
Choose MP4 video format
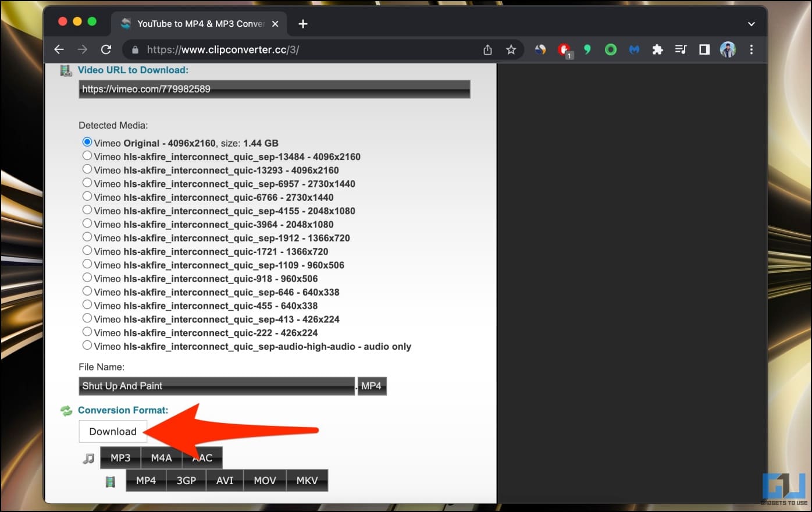point(146,481)
